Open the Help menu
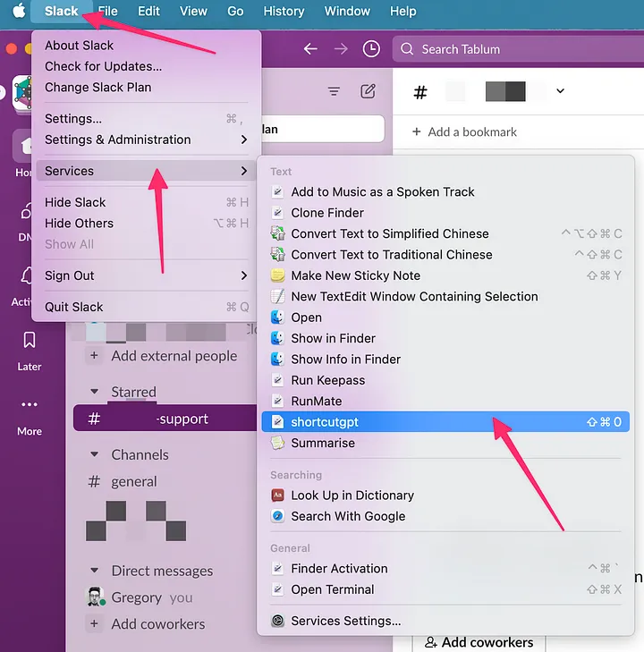 pyautogui.click(x=402, y=11)
